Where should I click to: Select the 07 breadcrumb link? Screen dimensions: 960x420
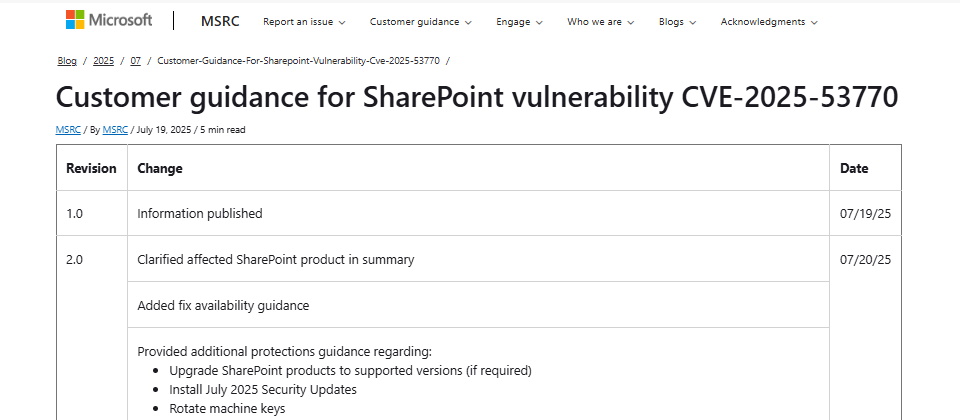(x=135, y=61)
